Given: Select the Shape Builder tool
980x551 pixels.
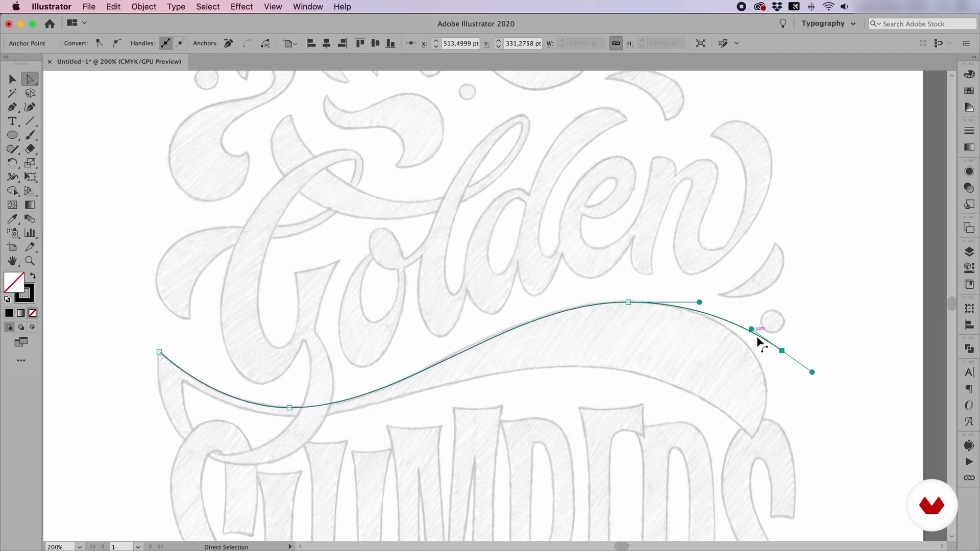Looking at the screenshot, I should tap(12, 191).
